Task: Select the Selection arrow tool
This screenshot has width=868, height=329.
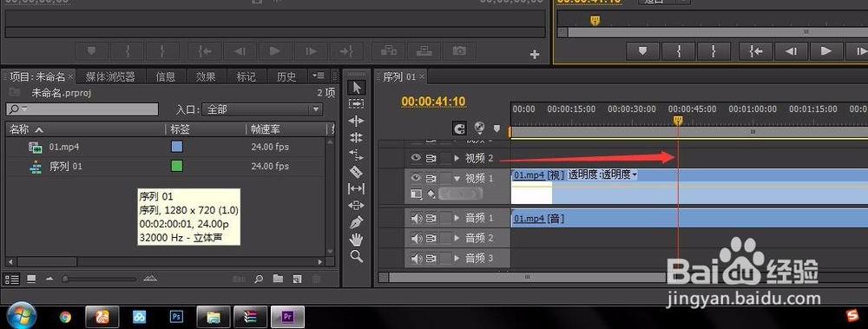Action: 357,88
